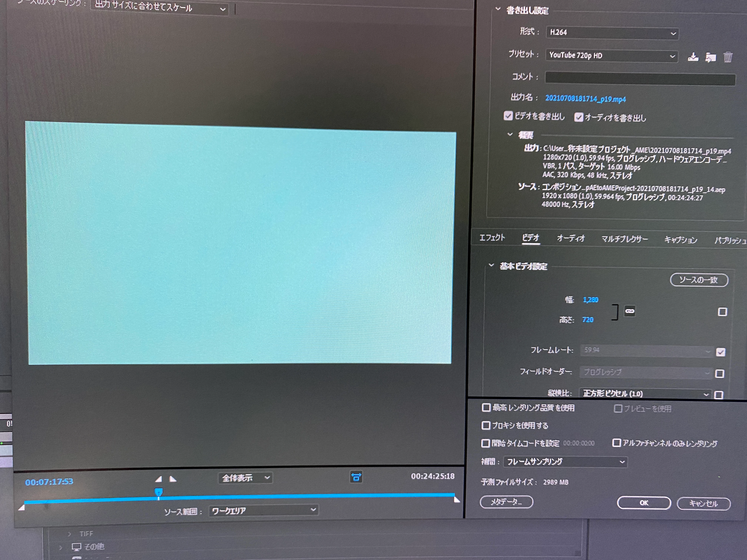
Task: Open the プリセット YouTube 720p HD dropdown
Action: coord(611,56)
